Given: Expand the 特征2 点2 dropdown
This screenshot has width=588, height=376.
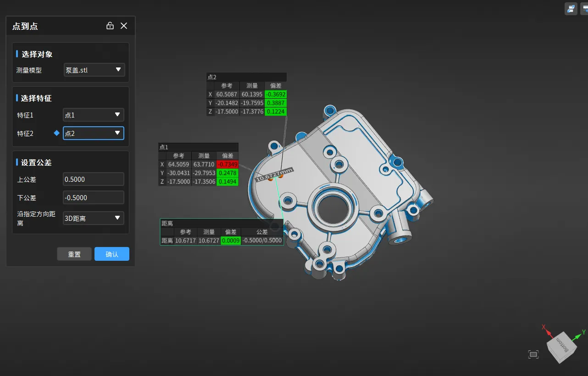Looking at the screenshot, I should 94,133.
